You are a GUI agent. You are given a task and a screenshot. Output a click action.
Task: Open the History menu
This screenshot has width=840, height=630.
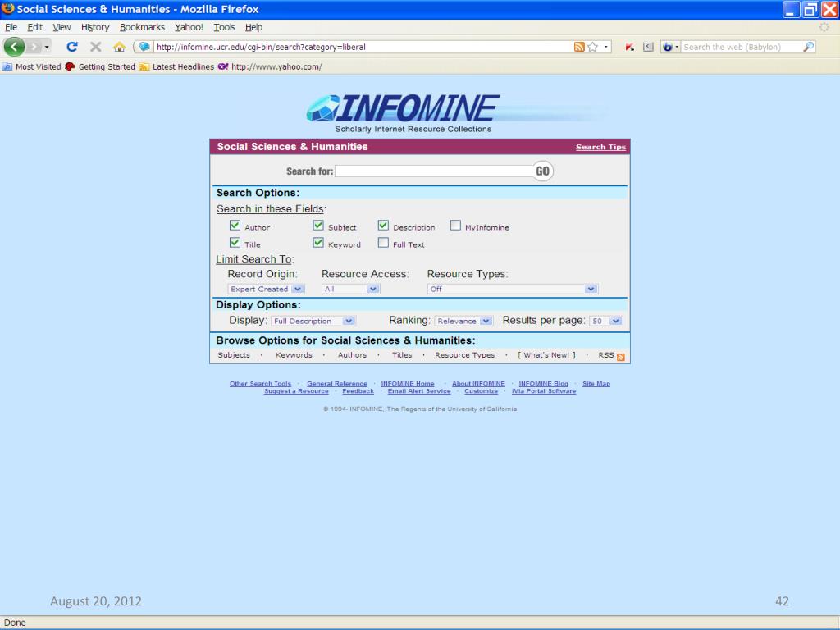[x=95, y=27]
